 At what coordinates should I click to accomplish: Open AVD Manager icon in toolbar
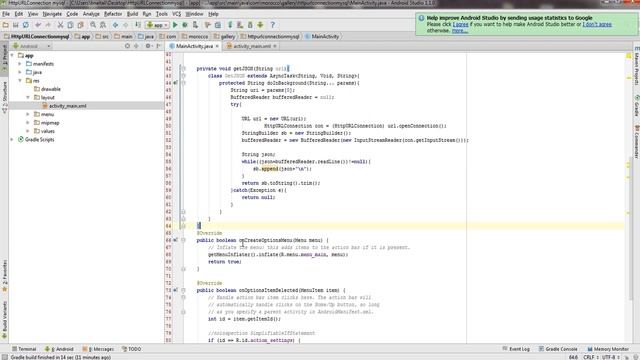pos(240,25)
